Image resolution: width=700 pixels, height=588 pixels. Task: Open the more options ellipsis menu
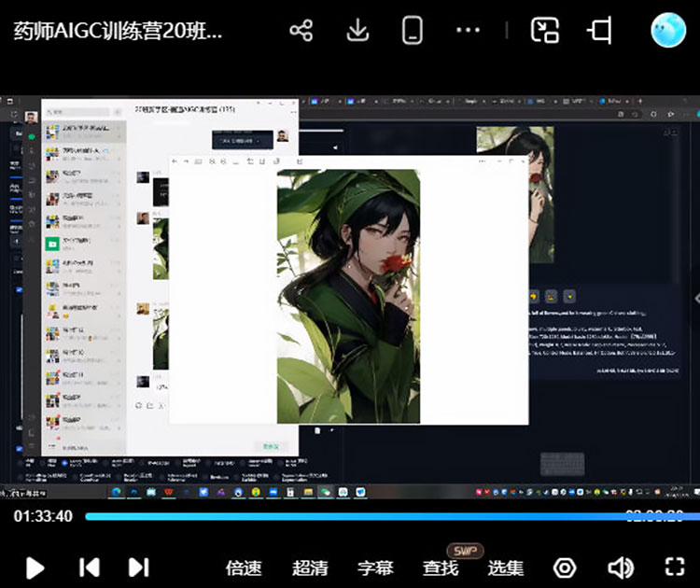point(468,31)
